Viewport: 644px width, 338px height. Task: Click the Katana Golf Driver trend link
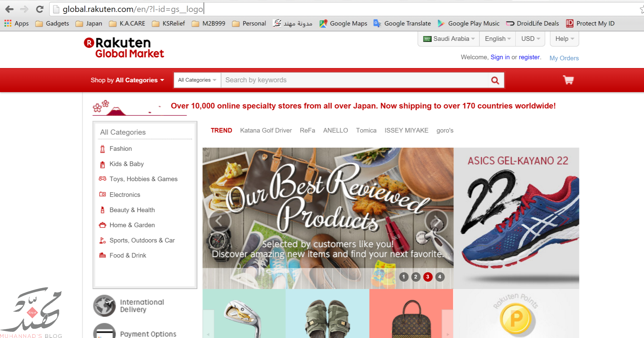(266, 130)
